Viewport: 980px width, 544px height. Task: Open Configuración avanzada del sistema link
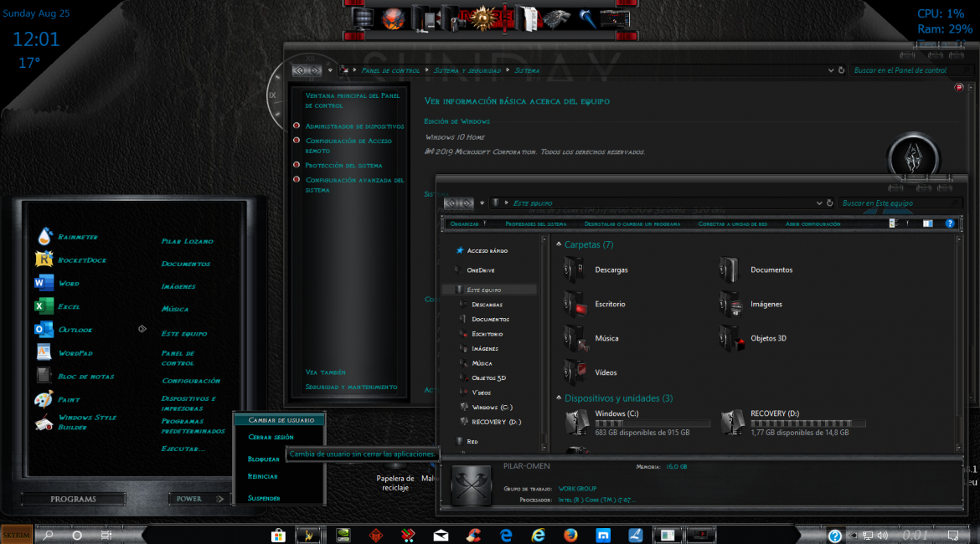(354, 185)
